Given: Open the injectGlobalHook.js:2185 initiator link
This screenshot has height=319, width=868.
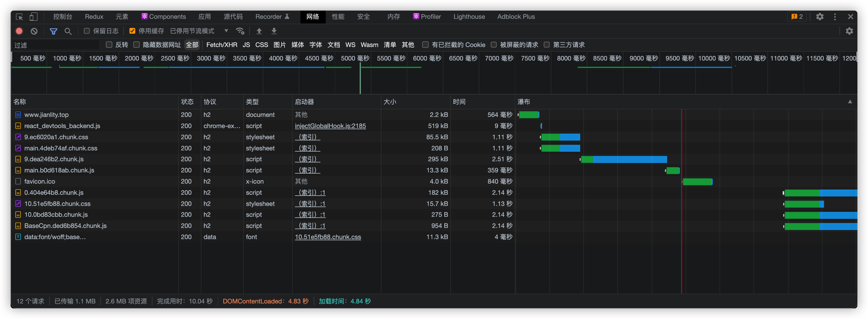Looking at the screenshot, I should pos(330,126).
